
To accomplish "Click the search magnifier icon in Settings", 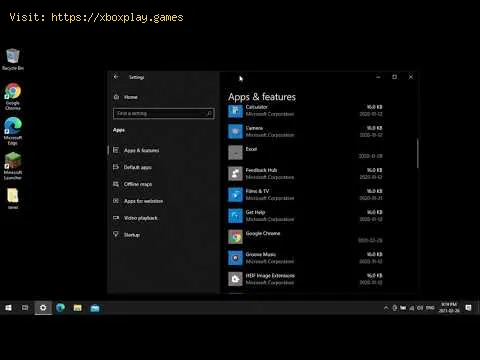I will 209,113.
